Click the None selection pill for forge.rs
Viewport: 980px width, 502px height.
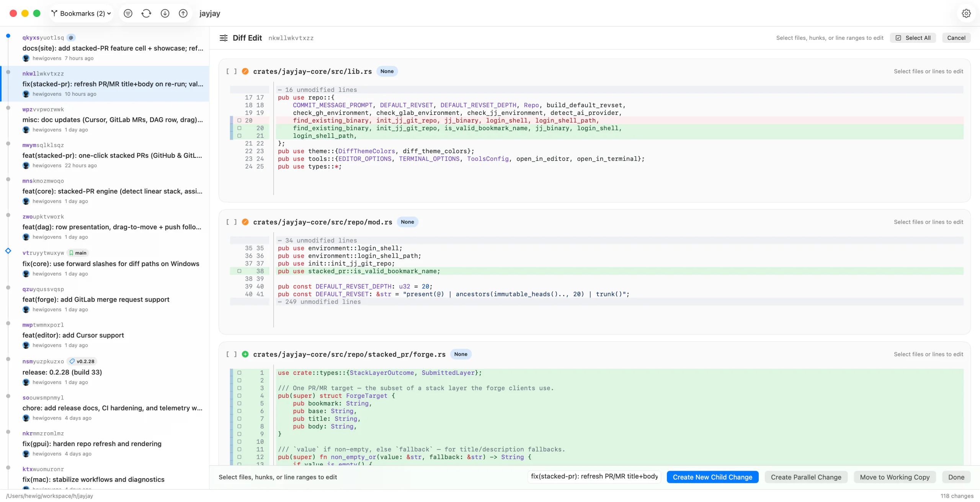[461, 354]
